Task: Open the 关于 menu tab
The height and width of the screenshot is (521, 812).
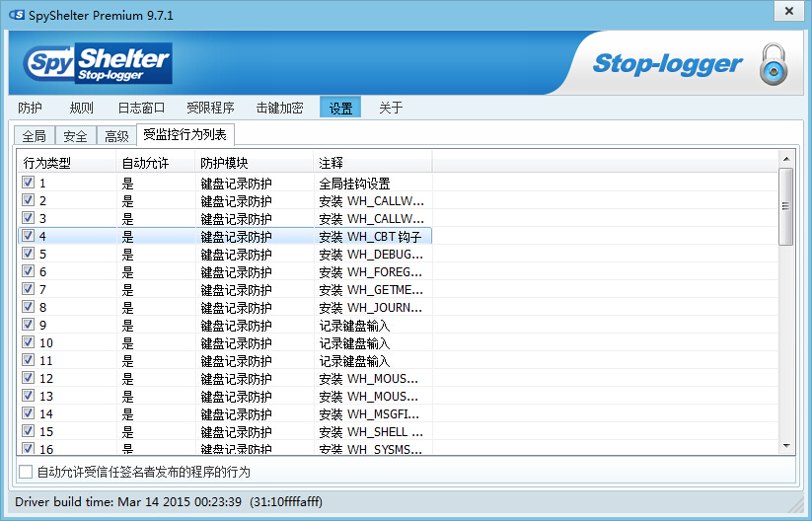Action: [391, 108]
